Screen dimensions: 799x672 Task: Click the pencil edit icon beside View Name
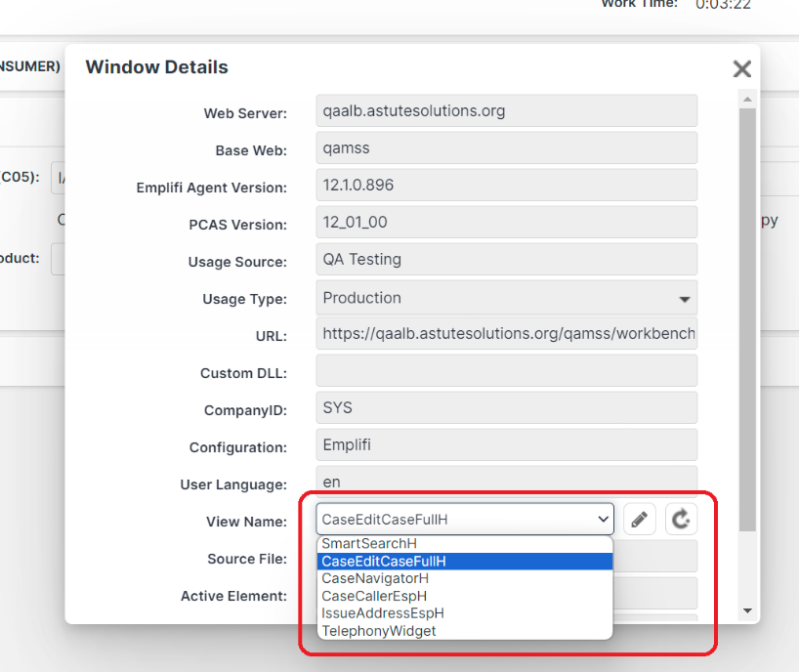click(639, 520)
